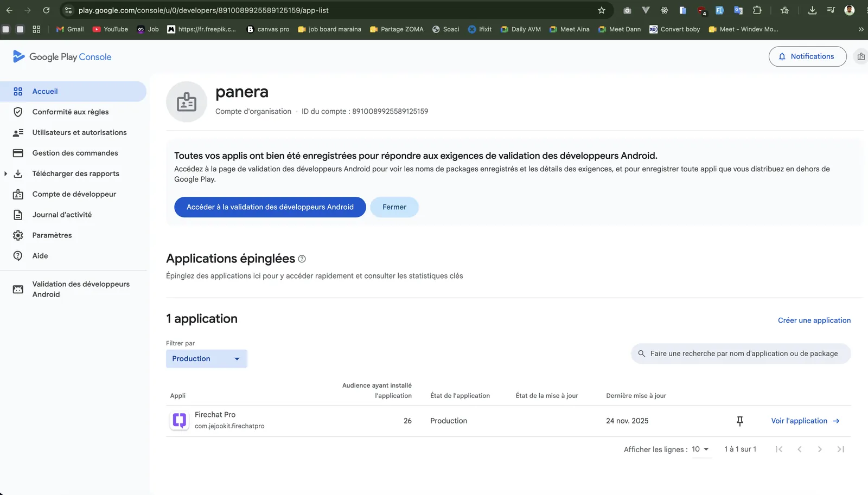The width and height of the screenshot is (868, 495).
Task: Click the application search field
Action: click(x=741, y=353)
